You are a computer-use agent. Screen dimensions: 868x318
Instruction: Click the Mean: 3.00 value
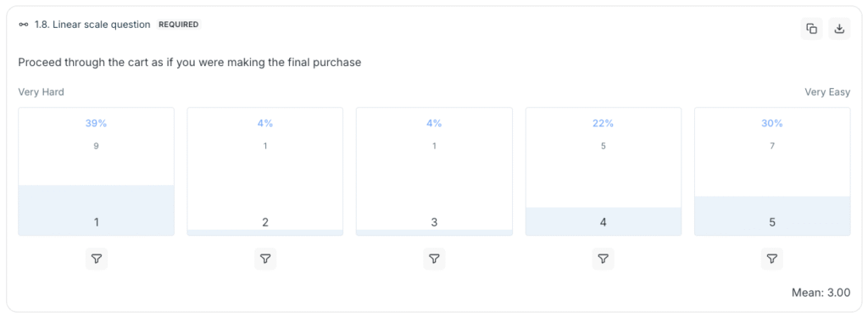(x=821, y=293)
